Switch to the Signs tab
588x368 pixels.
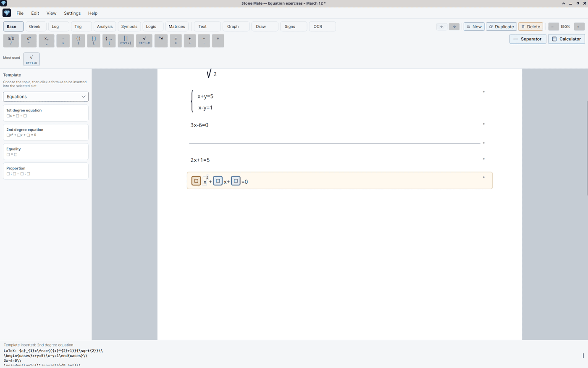pos(294,26)
